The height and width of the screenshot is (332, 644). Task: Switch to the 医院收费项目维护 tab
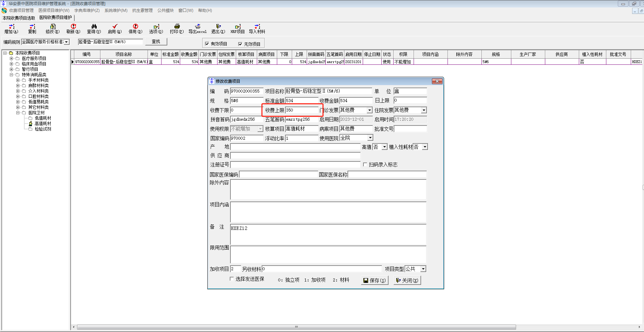pos(56,18)
